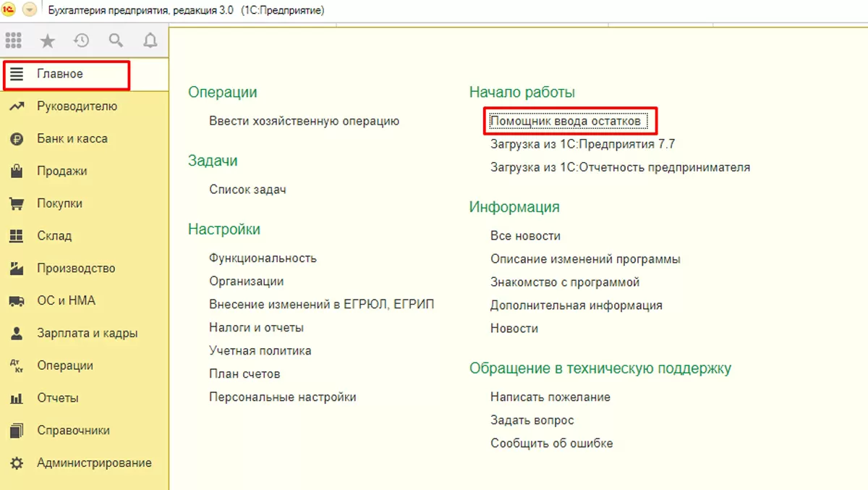868x490 pixels.
Task: Open Все новости link
Action: [x=525, y=236]
